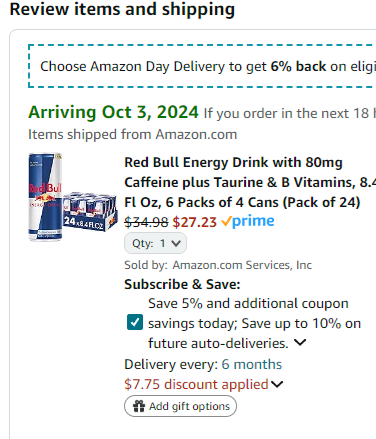
Task: Click the Arriving Oct 3, 2024 heading
Action: 113,112
